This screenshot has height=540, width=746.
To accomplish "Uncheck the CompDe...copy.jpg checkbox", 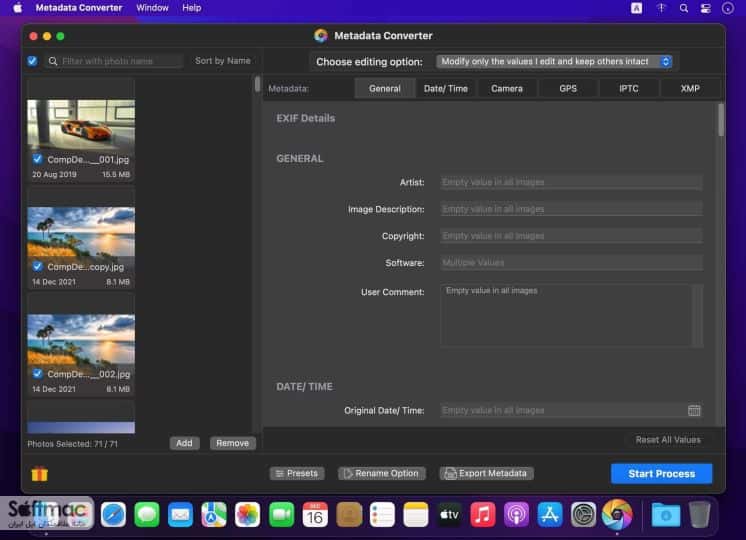I will [x=37, y=266].
